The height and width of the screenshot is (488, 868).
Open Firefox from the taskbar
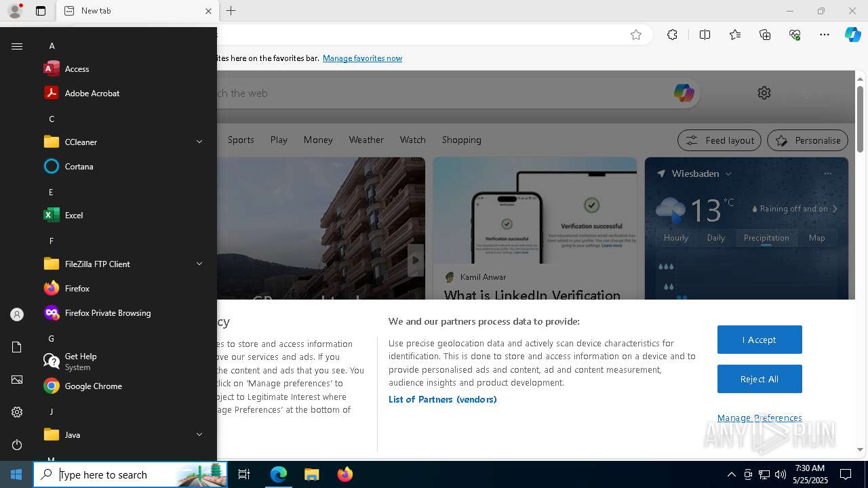point(344,474)
